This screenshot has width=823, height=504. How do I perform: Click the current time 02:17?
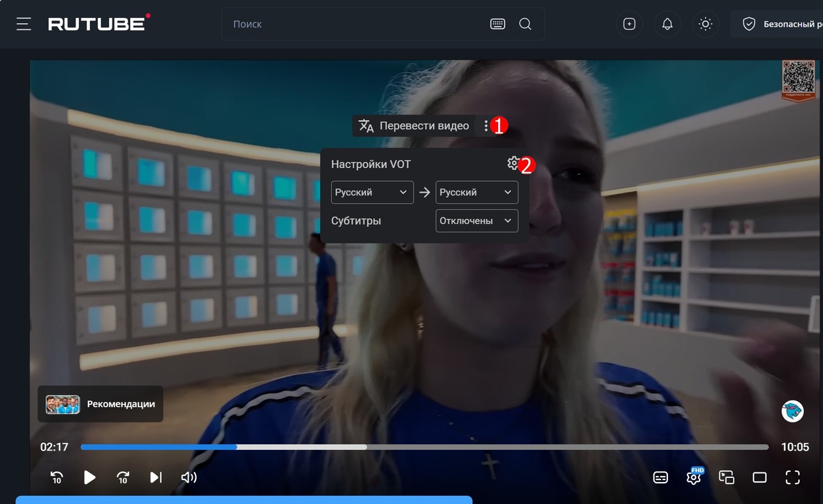click(54, 447)
